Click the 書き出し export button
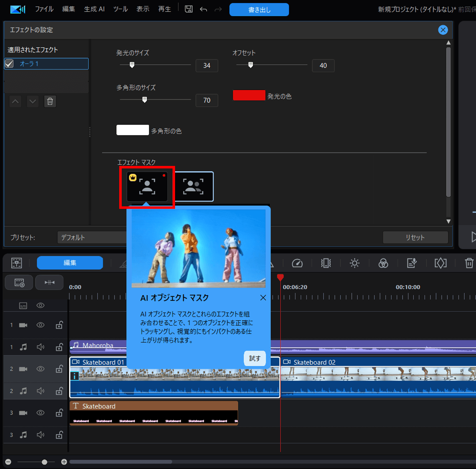 pyautogui.click(x=259, y=10)
